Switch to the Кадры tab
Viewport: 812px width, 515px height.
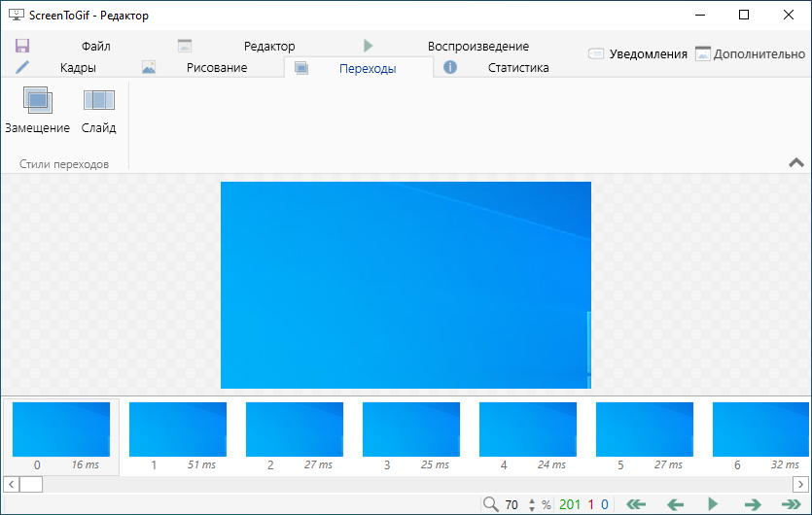tap(78, 68)
